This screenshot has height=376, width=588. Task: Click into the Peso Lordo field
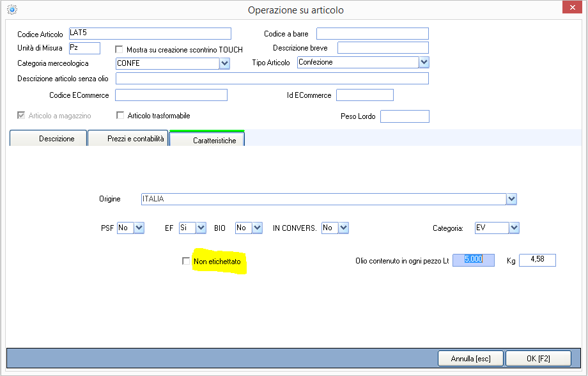405,116
